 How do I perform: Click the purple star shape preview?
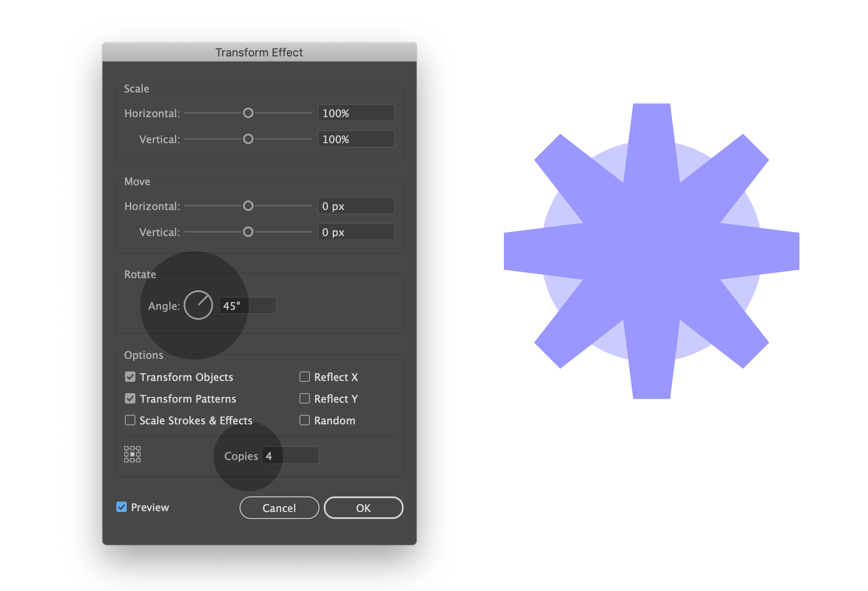tap(651, 251)
